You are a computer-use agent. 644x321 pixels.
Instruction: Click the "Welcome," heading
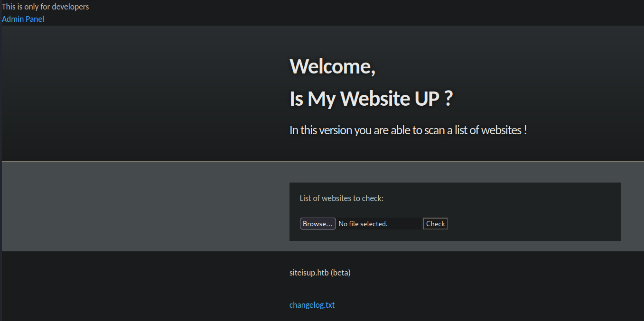pyautogui.click(x=332, y=66)
